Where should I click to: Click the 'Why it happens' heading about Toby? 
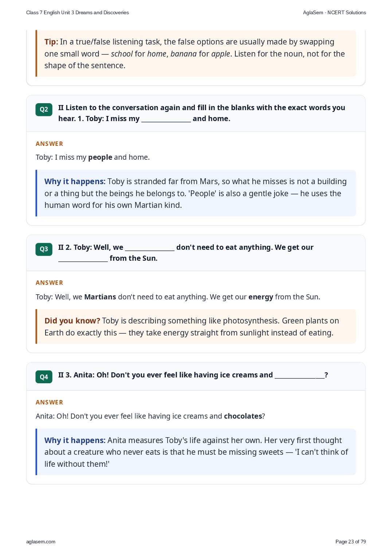tap(75, 182)
